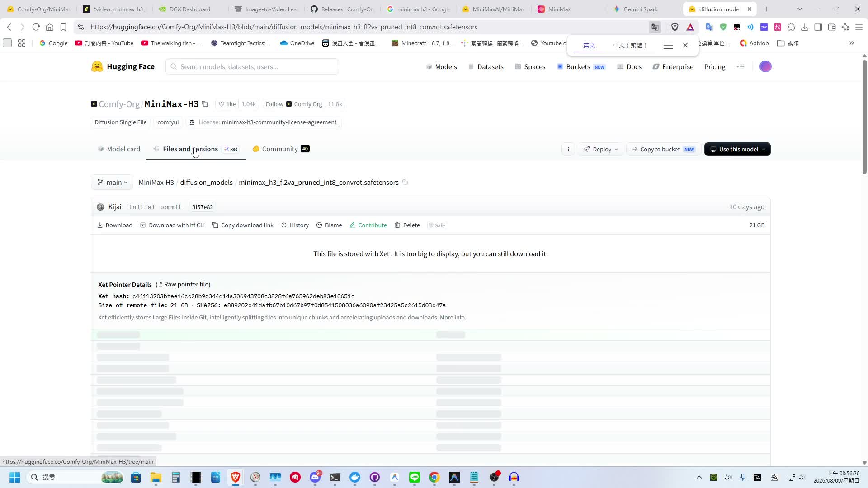The width and height of the screenshot is (868, 488).
Task: Like the MiniMax-H3 model
Action: [x=227, y=104]
